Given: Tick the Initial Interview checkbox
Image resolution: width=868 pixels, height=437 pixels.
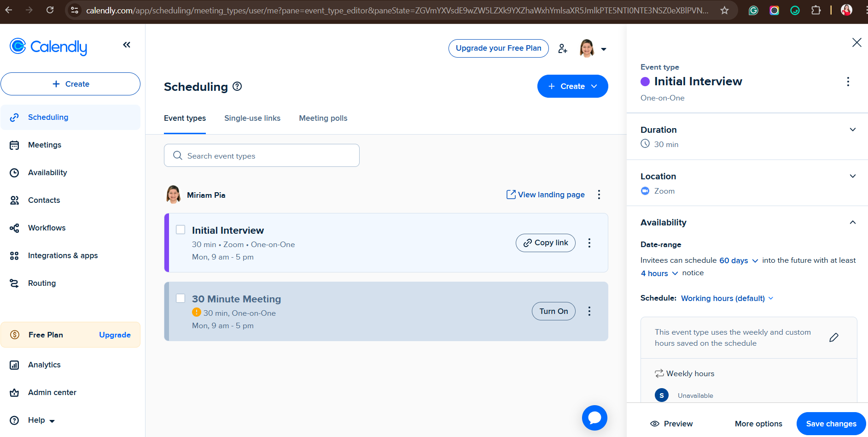Looking at the screenshot, I should click(x=181, y=230).
